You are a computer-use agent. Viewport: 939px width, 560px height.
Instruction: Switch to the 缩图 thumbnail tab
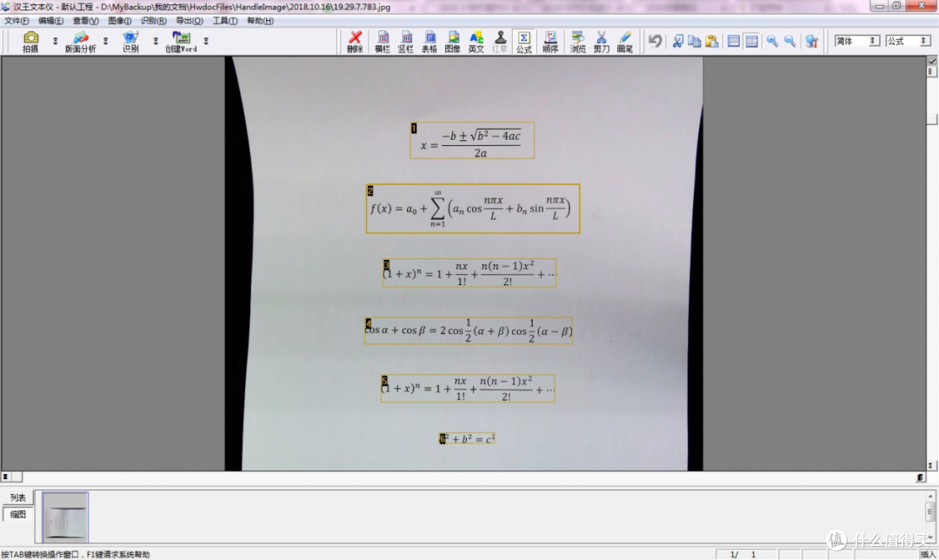[17, 515]
